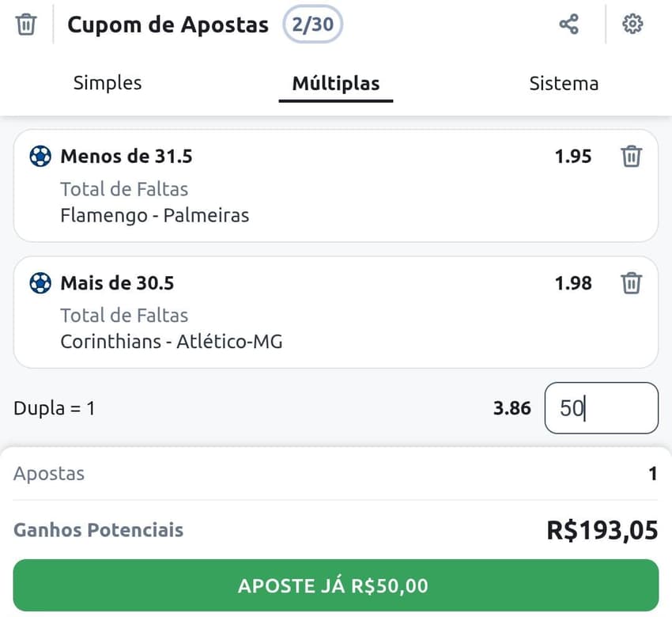This screenshot has width=672, height=617.
Task: Click the Dupla = 1 label
Action: tap(55, 407)
